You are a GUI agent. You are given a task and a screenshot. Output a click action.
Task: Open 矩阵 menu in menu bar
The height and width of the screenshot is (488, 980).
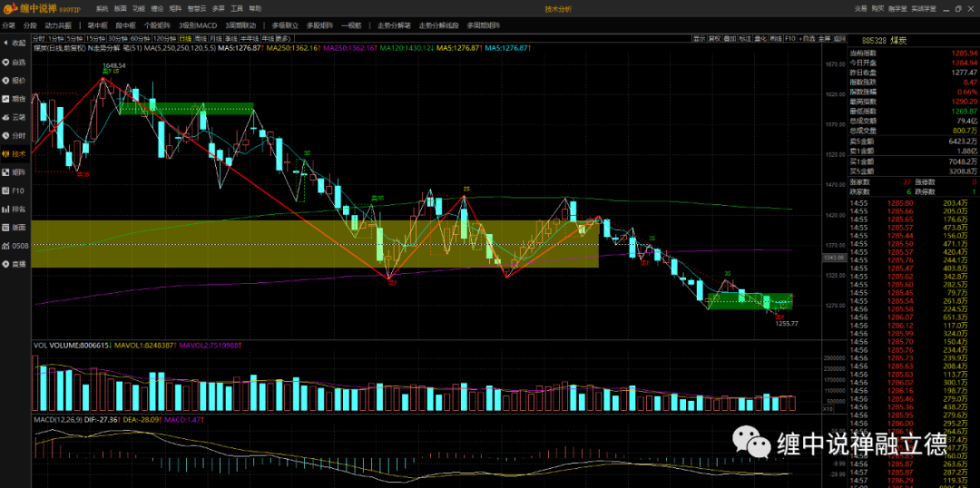click(x=176, y=9)
